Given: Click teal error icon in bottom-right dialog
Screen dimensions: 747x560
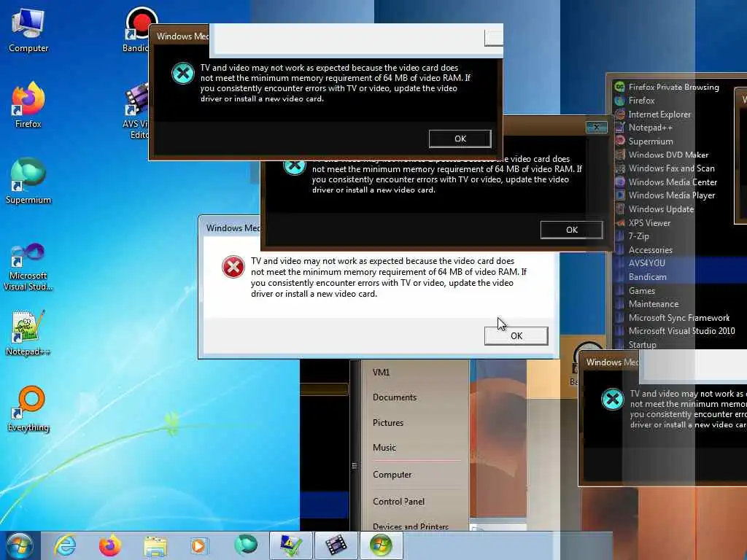Looking at the screenshot, I should click(613, 399).
